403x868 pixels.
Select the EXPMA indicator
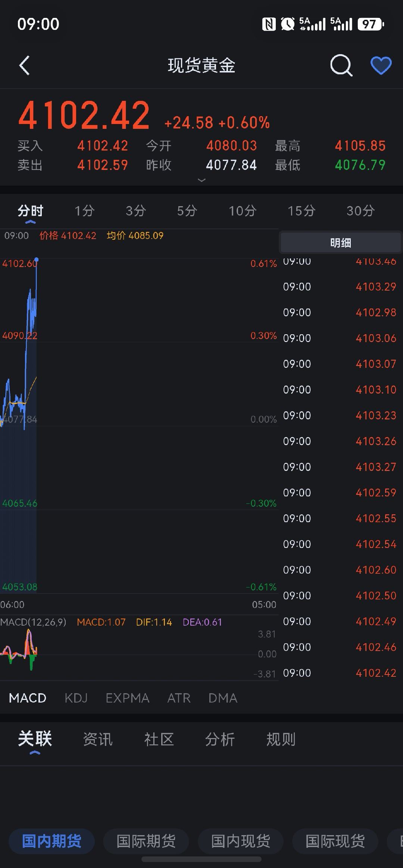tap(128, 698)
